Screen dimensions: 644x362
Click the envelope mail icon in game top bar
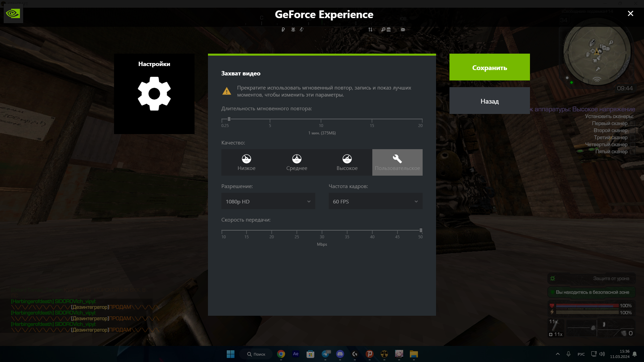tap(403, 29)
